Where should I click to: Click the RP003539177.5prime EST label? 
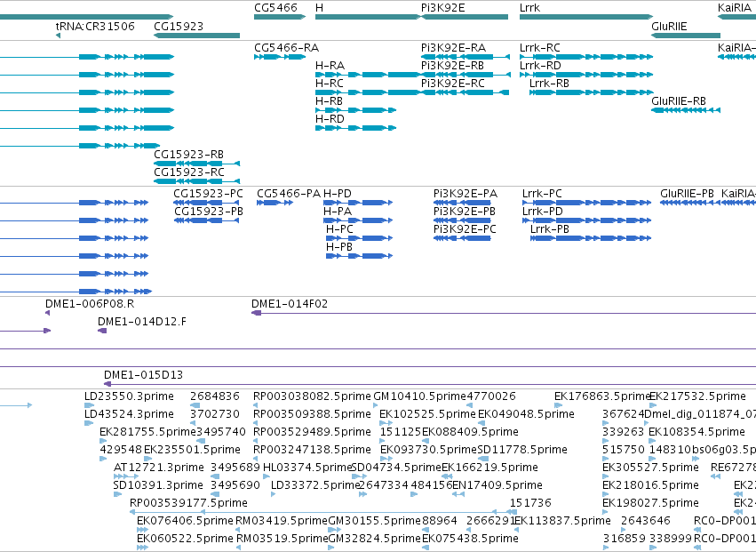(x=188, y=503)
